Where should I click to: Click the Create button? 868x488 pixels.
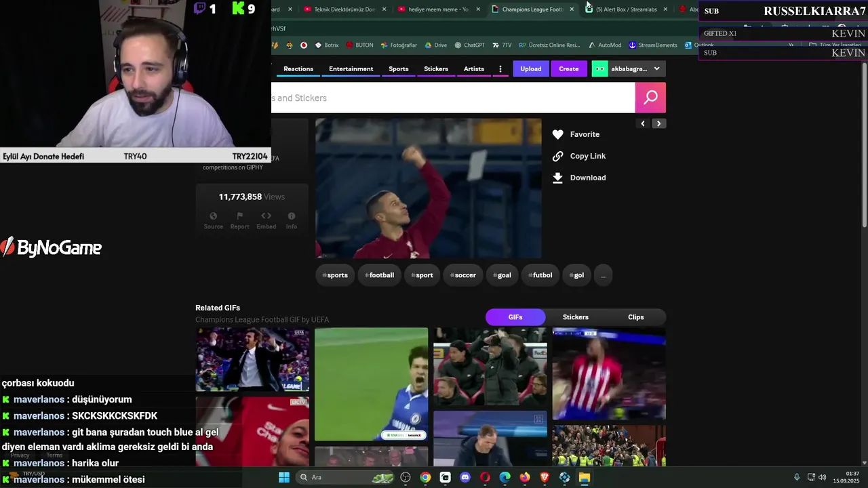(x=569, y=68)
